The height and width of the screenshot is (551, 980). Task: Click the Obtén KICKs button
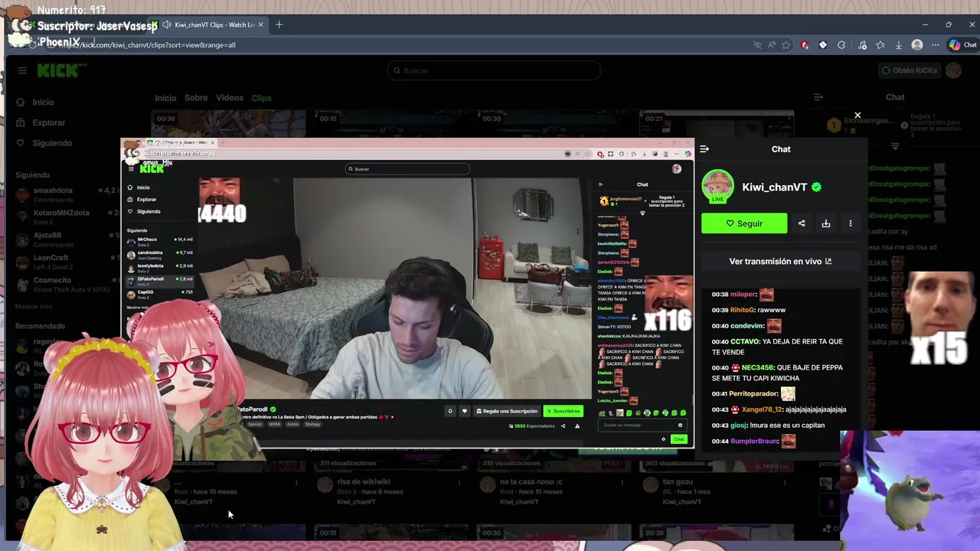click(910, 70)
